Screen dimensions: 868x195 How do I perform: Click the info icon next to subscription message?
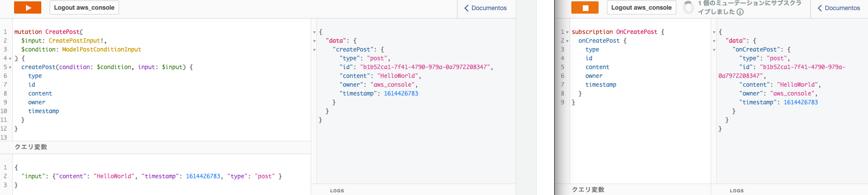[740, 12]
